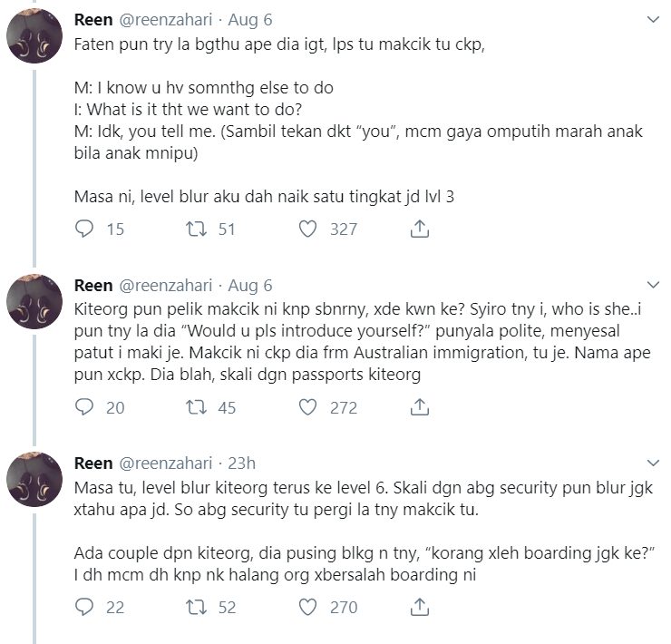Open the first tweet's more-options chevron

click(652, 19)
